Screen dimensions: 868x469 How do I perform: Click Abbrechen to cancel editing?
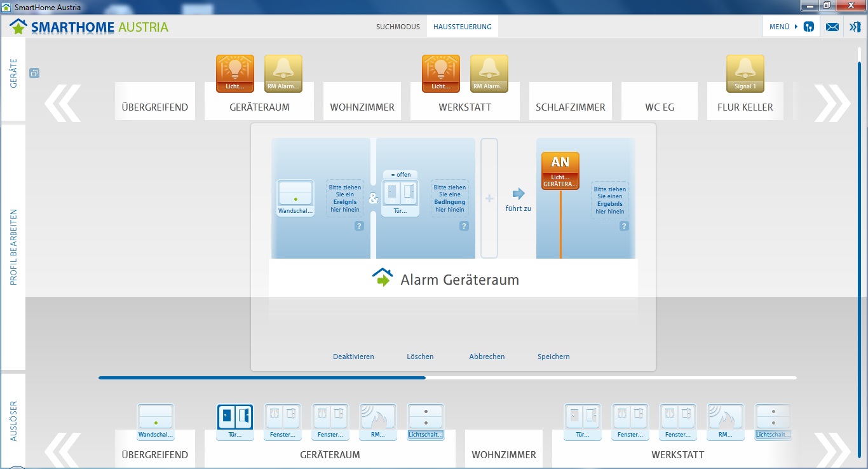click(487, 357)
